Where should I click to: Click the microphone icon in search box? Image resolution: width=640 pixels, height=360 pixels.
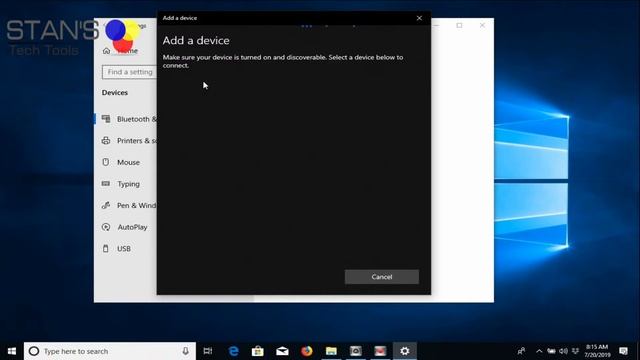point(185,351)
